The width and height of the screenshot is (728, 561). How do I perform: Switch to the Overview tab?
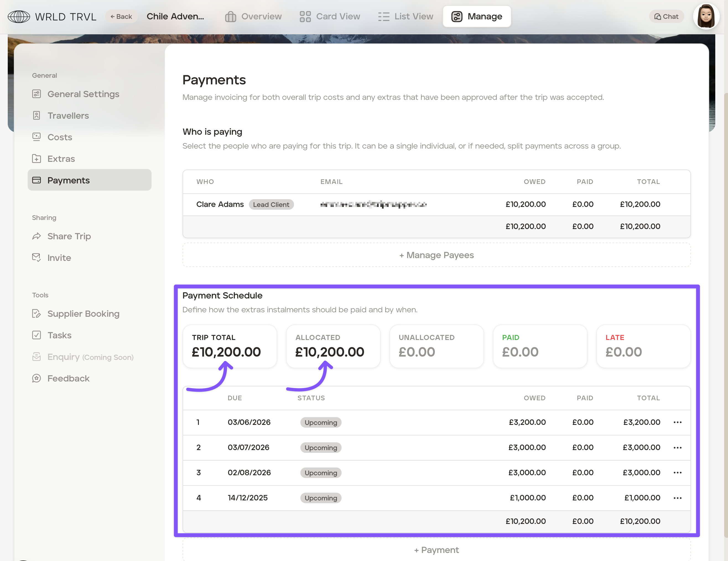coord(253,16)
